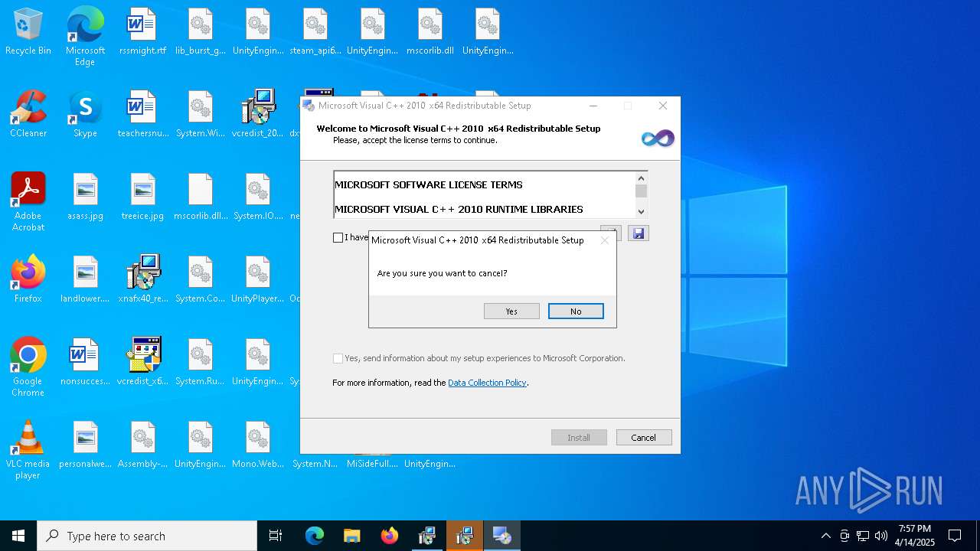Select the rssmight.rtf file

pos(142,32)
